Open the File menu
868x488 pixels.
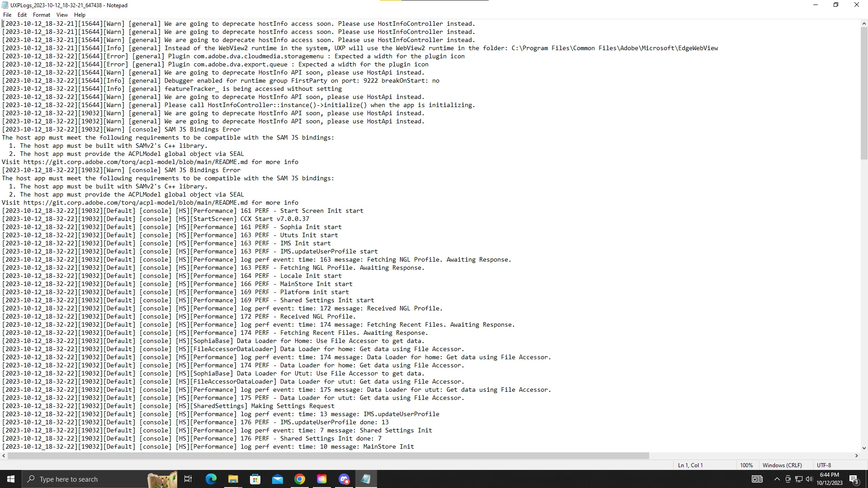7,15
